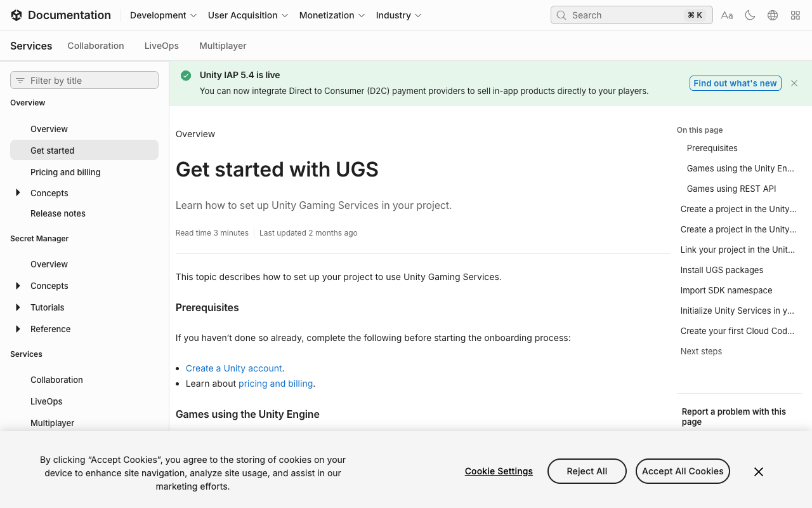Focus the Filter by title field
Image resolution: width=812 pixels, height=508 pixels.
click(x=84, y=80)
